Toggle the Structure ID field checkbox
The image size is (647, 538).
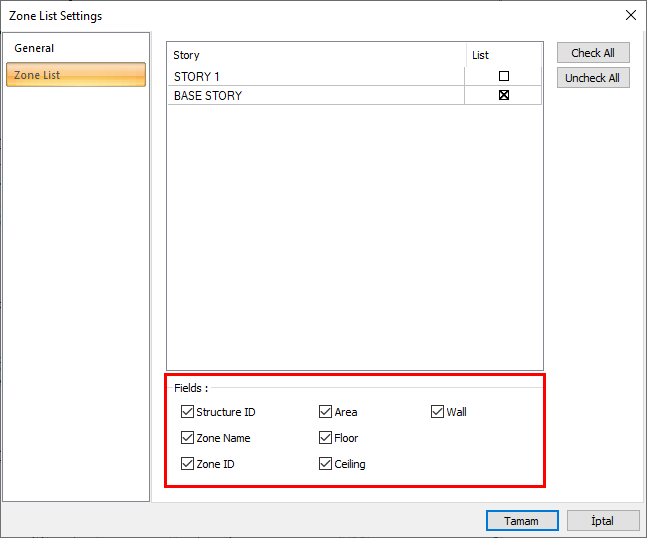pyautogui.click(x=187, y=412)
